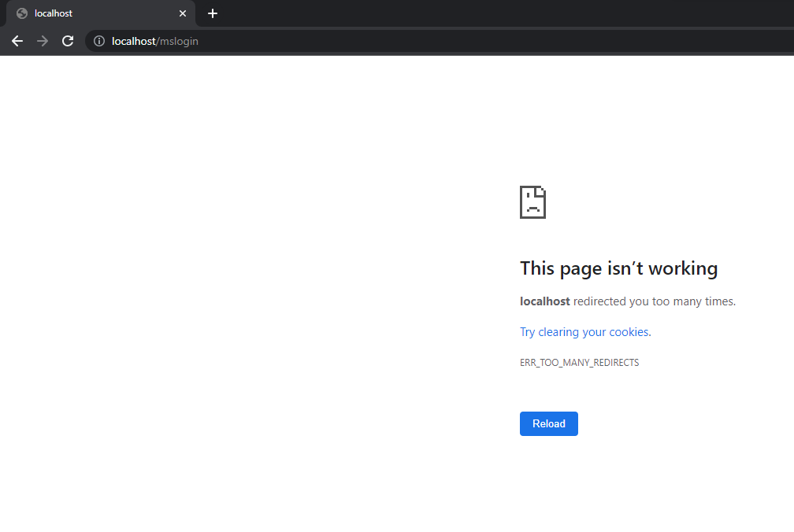
Task: Open a new tab with the plus icon
Action: point(212,13)
